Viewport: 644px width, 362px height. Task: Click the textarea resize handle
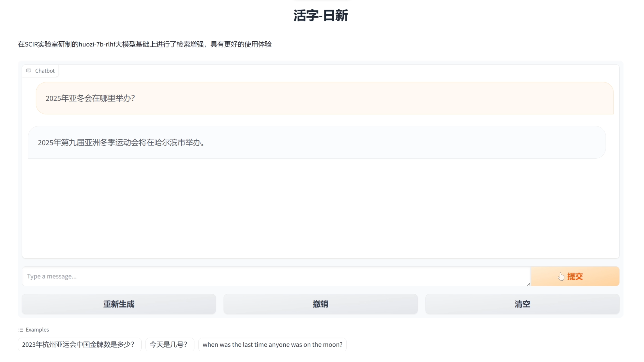[528, 284]
